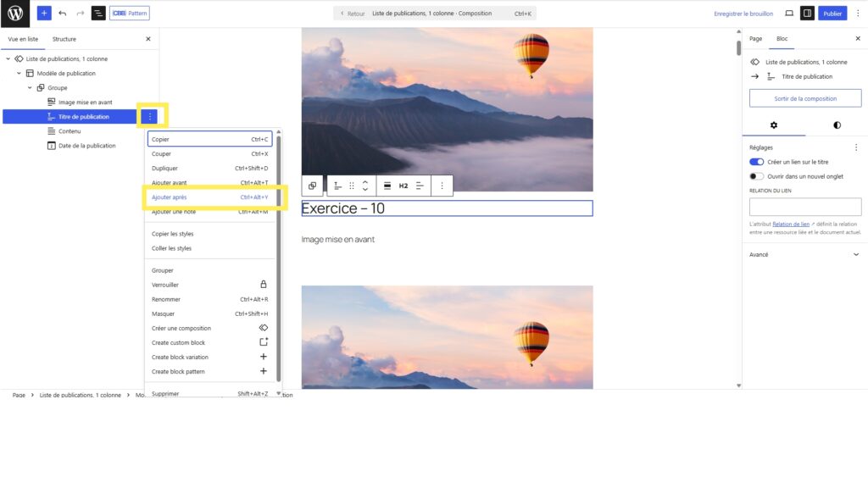The image size is (868, 488).
Task: Toggle Ouvrir dans un nouvel onglet
Action: (x=756, y=176)
